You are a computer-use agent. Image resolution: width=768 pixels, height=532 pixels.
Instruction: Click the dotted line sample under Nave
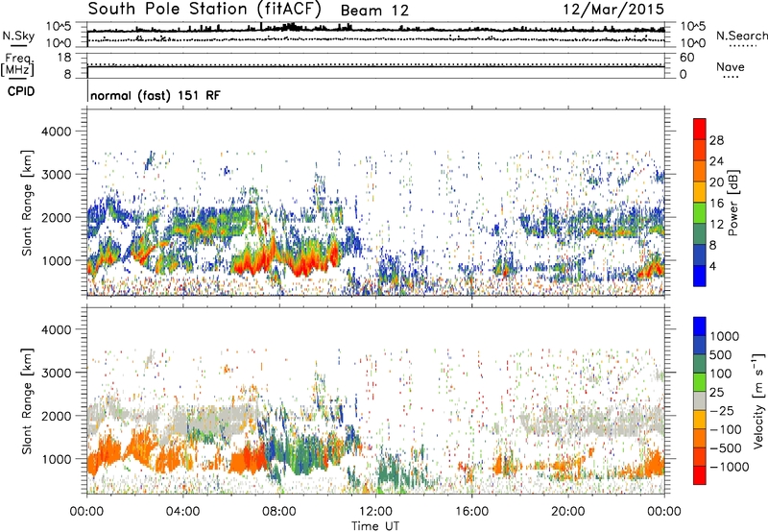[731, 77]
